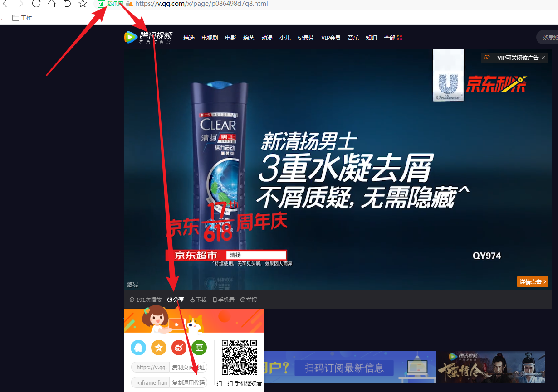Click the 191次播放 play count
The width and height of the screenshot is (558, 392).
pyautogui.click(x=145, y=300)
